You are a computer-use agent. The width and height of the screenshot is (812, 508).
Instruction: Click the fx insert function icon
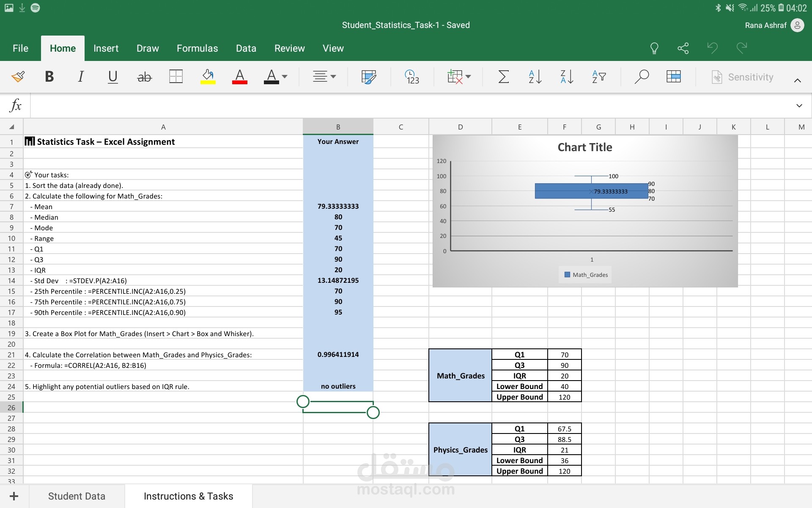[15, 105]
